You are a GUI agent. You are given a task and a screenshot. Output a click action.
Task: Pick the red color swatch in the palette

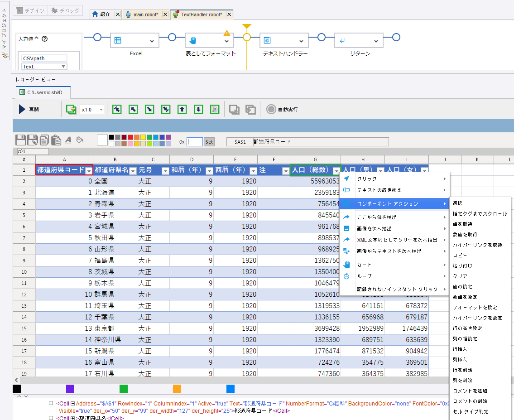[x=130, y=137]
